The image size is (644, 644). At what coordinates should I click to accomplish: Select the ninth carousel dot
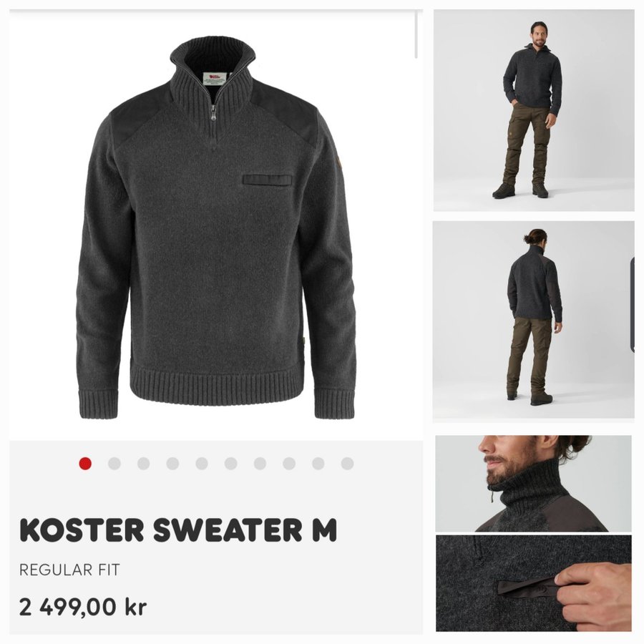318,464
